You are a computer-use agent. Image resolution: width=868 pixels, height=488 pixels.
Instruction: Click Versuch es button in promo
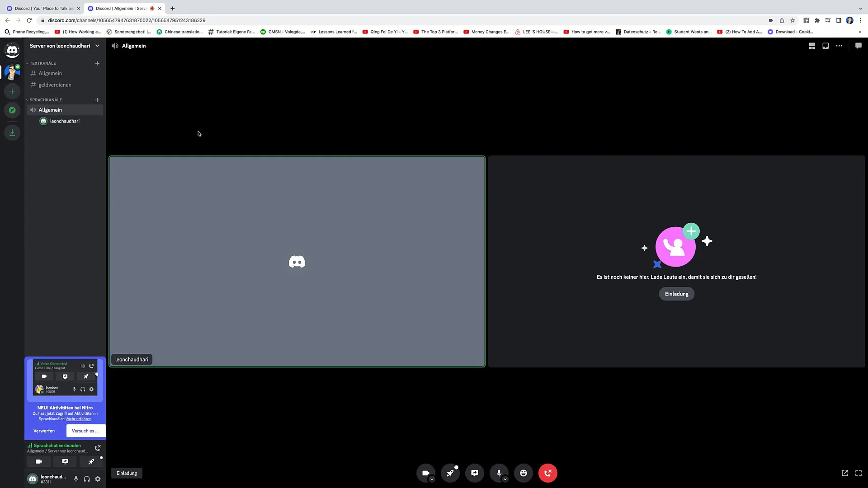[x=85, y=431]
